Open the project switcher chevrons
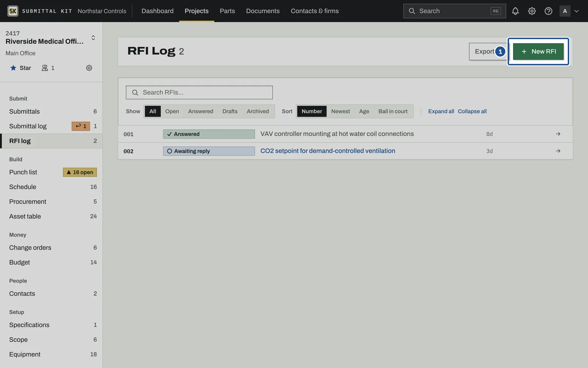Screen dimensions: 588x368 pos(93,38)
